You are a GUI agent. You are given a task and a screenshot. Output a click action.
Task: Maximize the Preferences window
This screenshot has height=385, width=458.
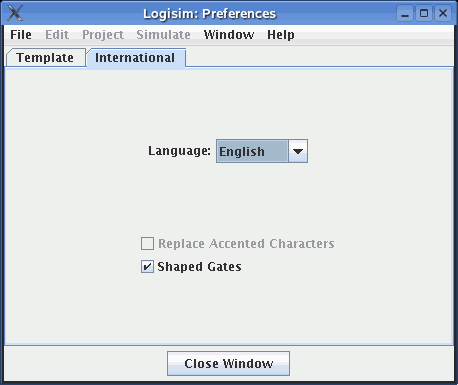pos(424,14)
